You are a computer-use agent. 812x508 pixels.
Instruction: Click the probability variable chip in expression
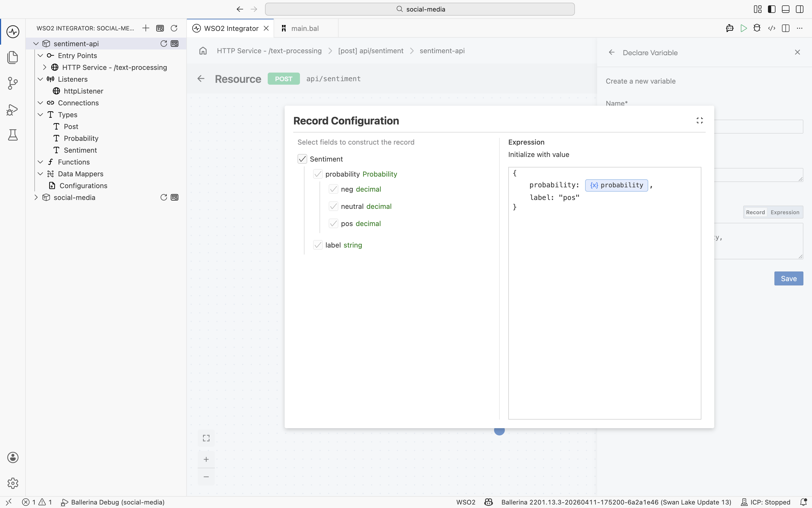(x=616, y=185)
